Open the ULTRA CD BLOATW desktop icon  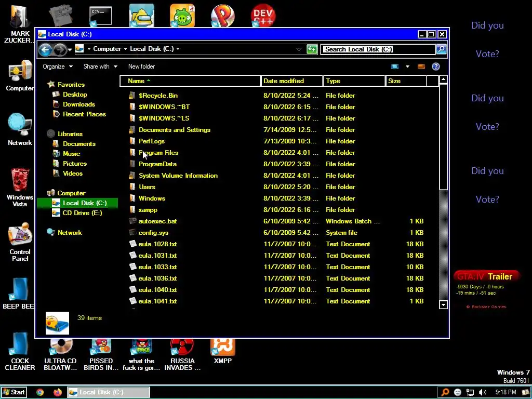point(60,354)
